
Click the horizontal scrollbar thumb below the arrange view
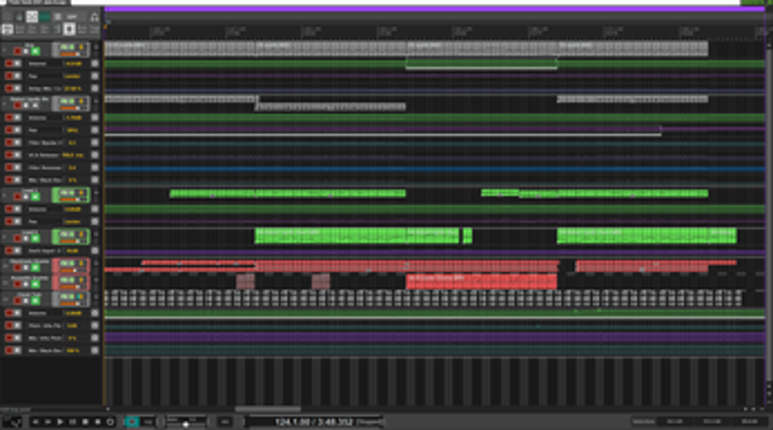coord(268,409)
